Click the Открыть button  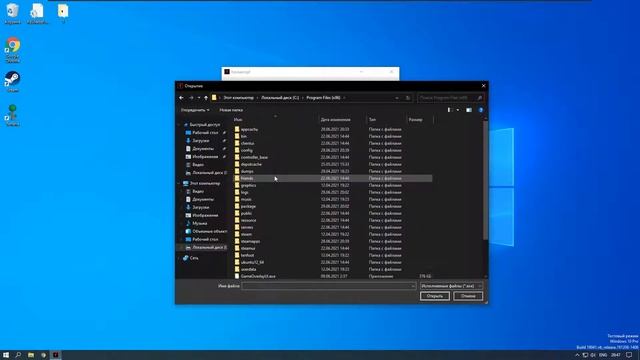[435, 296]
